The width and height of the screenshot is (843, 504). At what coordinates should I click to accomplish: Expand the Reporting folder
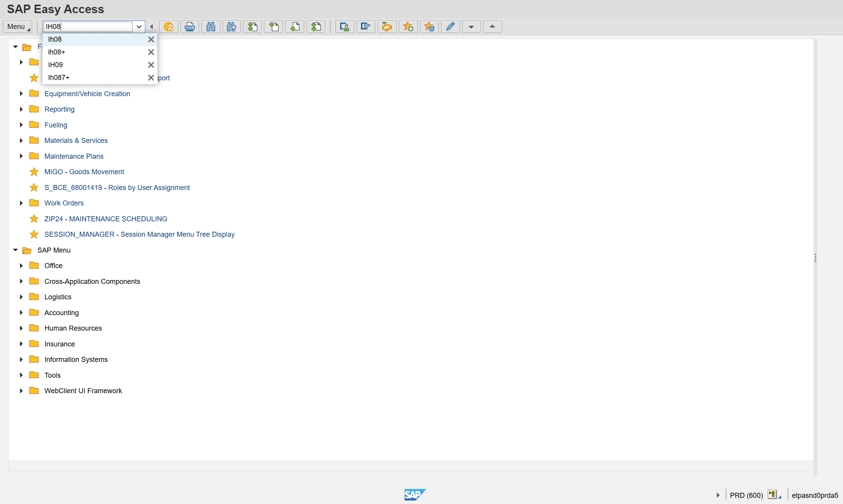click(x=21, y=109)
